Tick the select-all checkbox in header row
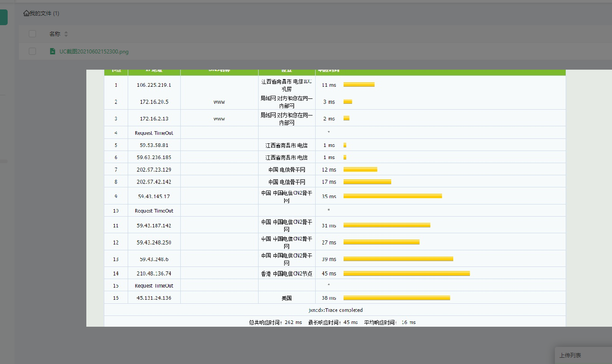 [x=32, y=34]
